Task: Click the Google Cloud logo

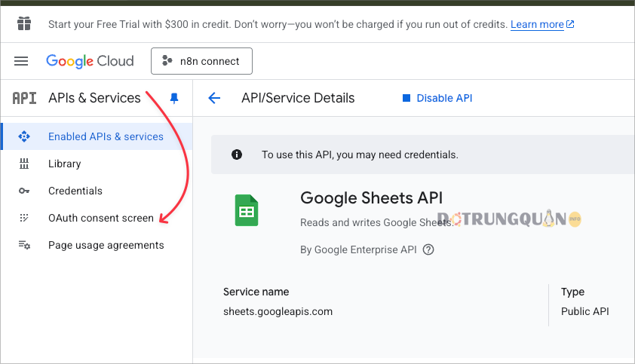Action: click(90, 61)
